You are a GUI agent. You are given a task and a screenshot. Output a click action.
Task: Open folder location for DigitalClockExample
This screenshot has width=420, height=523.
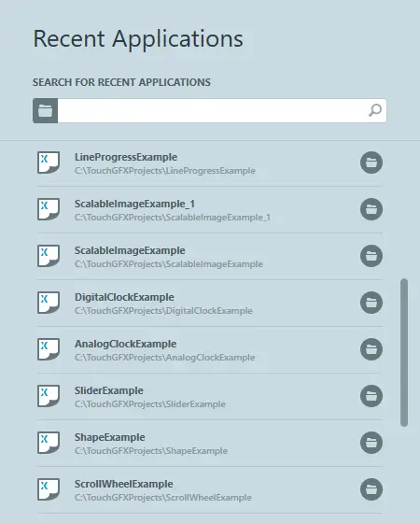371,303
